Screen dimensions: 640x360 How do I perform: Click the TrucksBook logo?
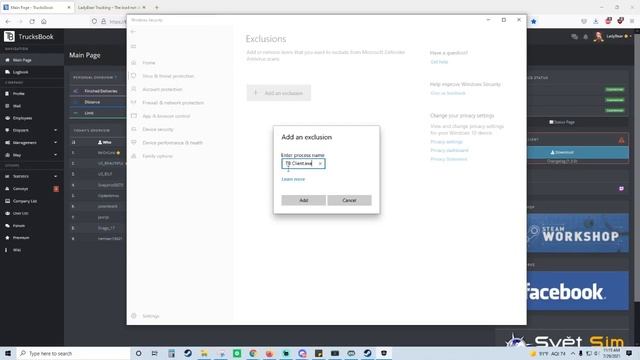click(x=29, y=37)
